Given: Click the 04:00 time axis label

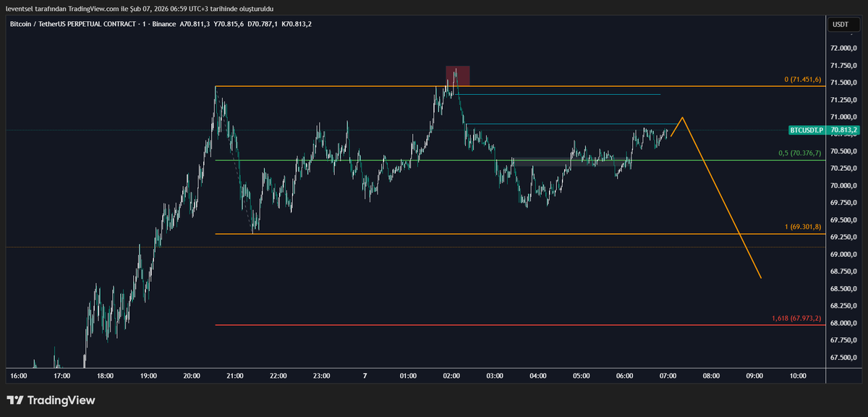Looking at the screenshot, I should (538, 376).
